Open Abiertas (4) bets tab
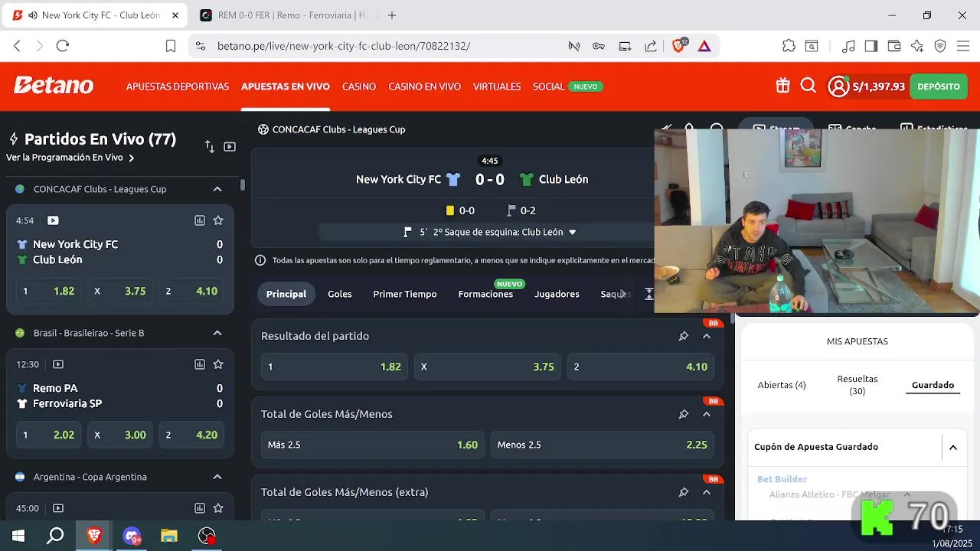Image resolution: width=980 pixels, height=551 pixels. [x=782, y=385]
